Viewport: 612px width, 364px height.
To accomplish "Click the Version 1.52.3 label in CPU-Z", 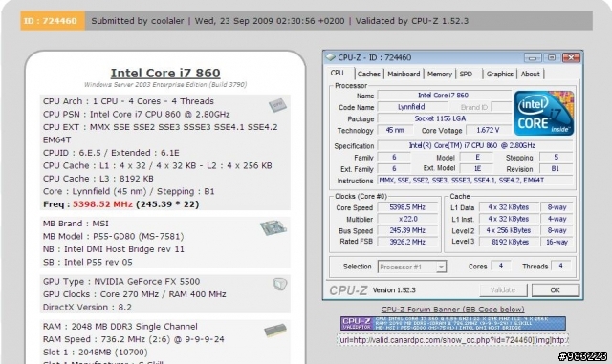I will (394, 290).
